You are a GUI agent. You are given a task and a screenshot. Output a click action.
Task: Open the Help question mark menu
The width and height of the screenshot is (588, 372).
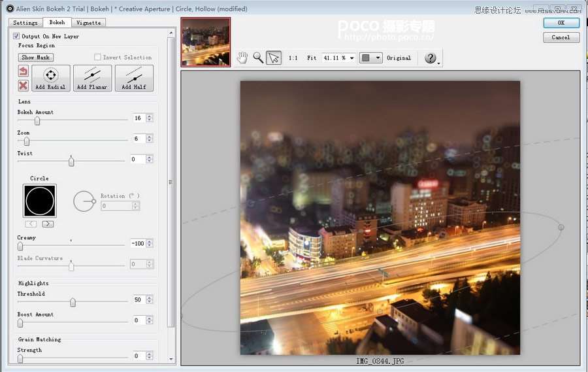[431, 58]
